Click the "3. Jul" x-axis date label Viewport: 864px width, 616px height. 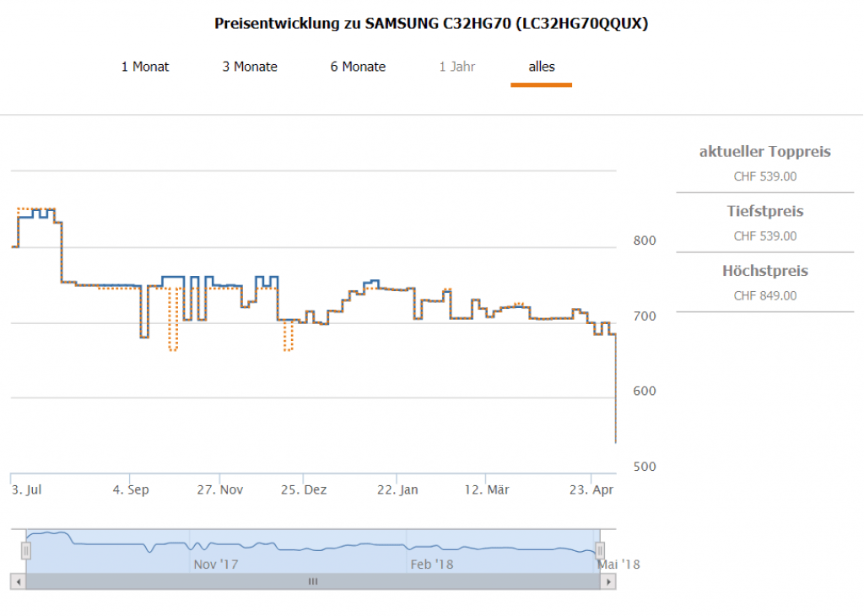point(26,489)
